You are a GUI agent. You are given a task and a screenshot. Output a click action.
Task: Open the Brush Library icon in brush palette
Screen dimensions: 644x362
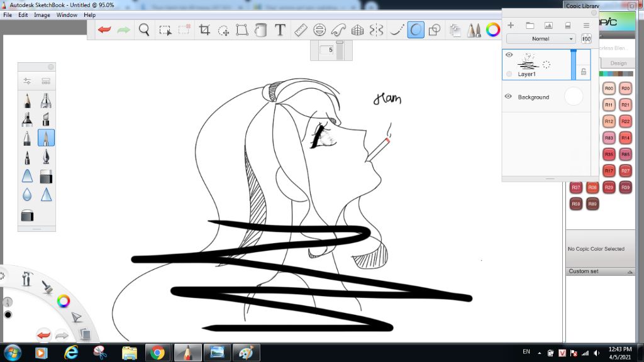[46, 81]
